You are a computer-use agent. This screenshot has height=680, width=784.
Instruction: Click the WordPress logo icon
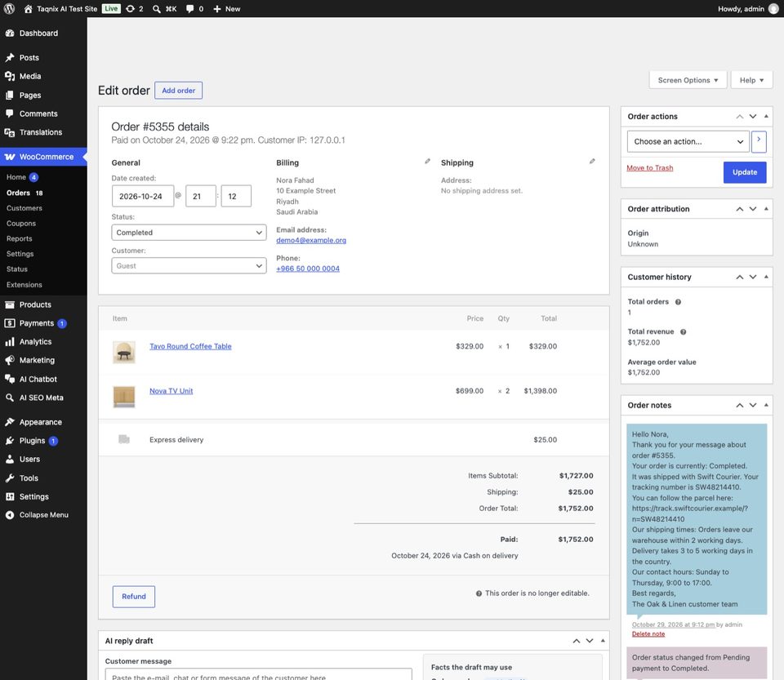pyautogui.click(x=9, y=8)
